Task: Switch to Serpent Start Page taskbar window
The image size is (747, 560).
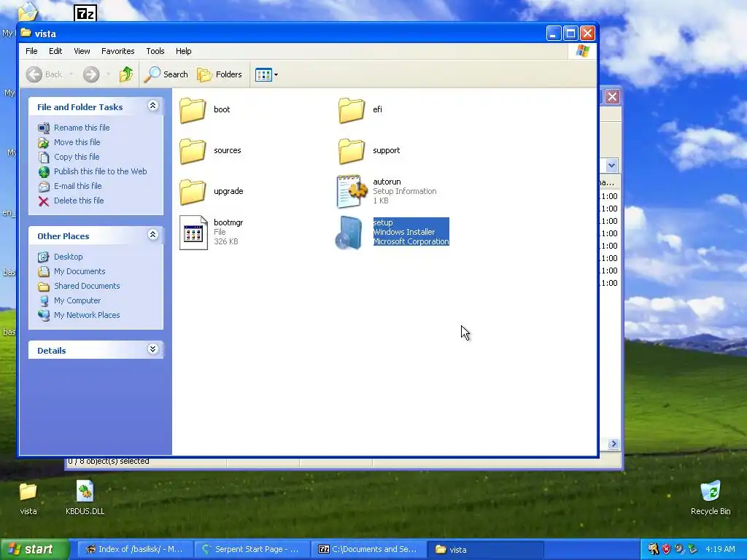Action: (252, 550)
